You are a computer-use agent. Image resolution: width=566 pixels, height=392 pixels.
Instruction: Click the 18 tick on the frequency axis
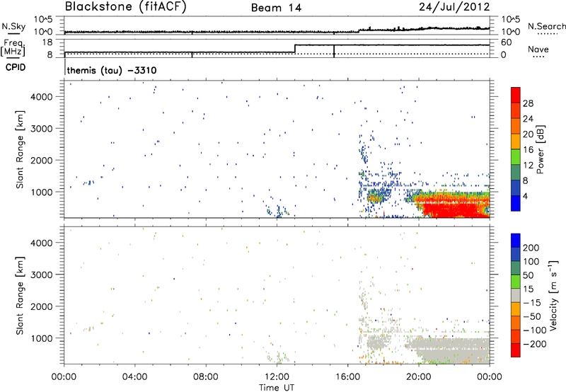coord(47,42)
